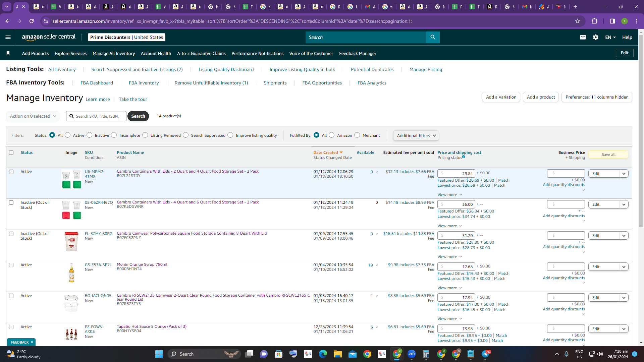The height and width of the screenshot is (362, 644).
Task: Expand available quantity chevron for 19 units
Action: (377, 265)
